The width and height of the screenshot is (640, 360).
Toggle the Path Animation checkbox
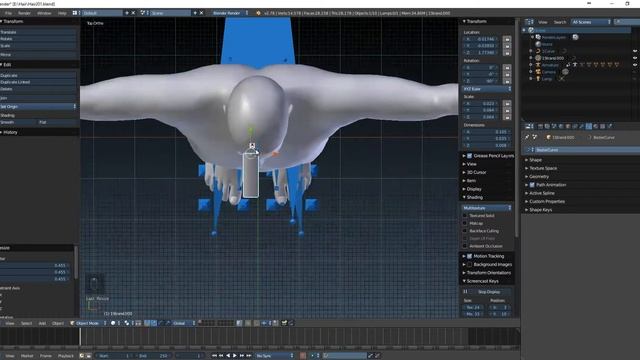point(532,185)
